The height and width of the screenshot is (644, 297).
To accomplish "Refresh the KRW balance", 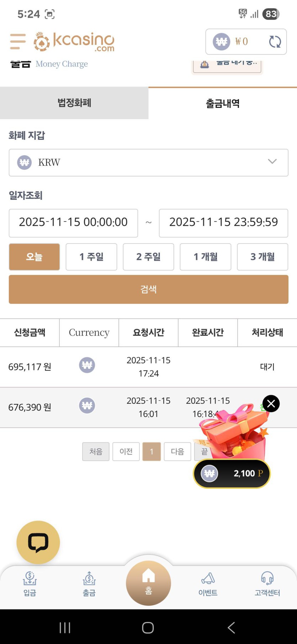I will [x=275, y=42].
